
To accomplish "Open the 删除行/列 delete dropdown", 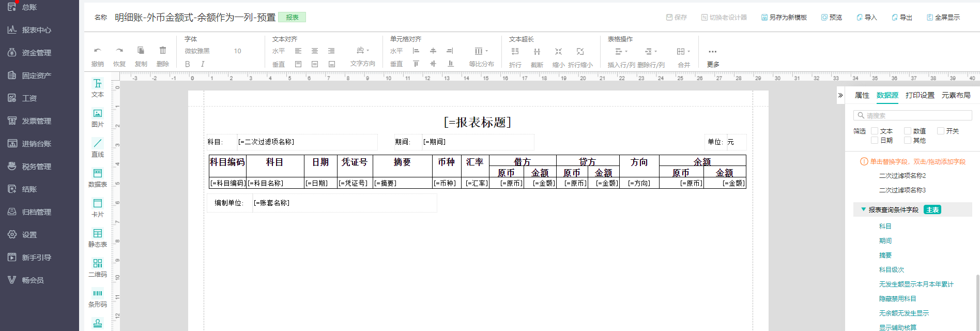I will pyautogui.click(x=651, y=51).
